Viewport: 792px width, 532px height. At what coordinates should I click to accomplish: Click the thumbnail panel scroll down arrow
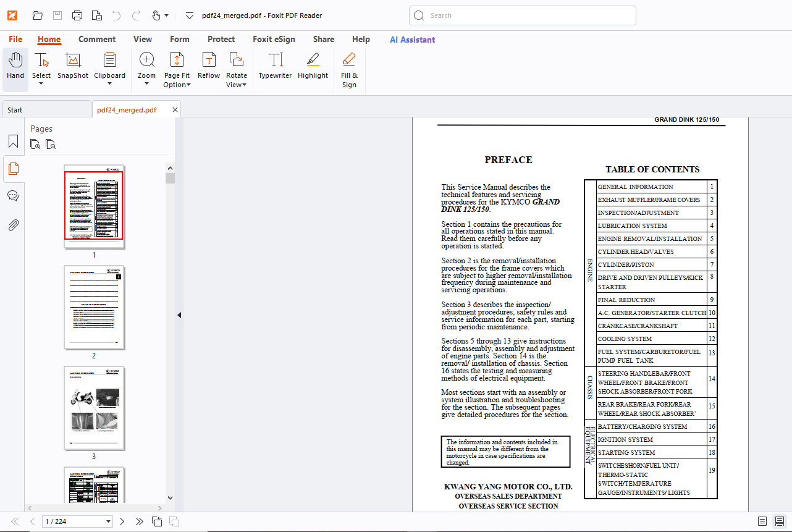[170, 498]
